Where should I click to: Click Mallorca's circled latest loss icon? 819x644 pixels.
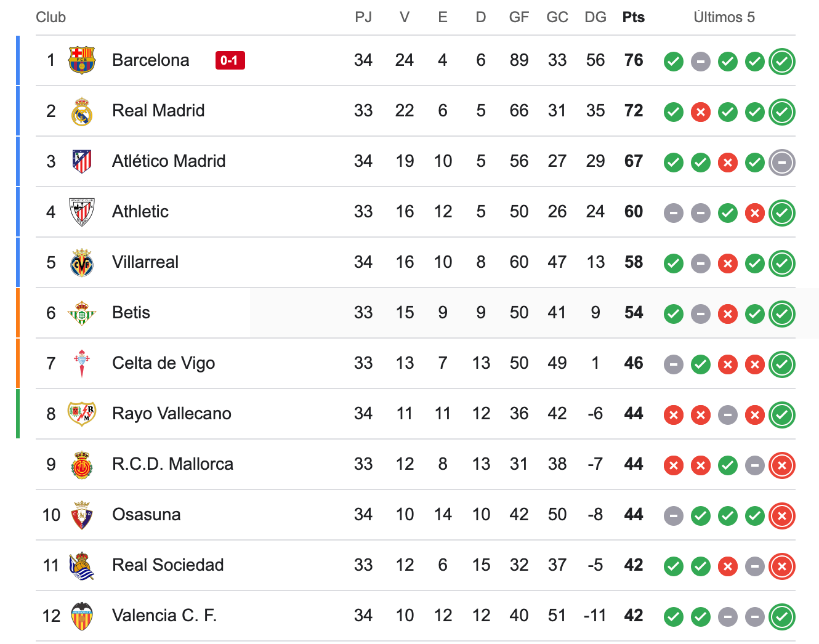click(x=782, y=465)
